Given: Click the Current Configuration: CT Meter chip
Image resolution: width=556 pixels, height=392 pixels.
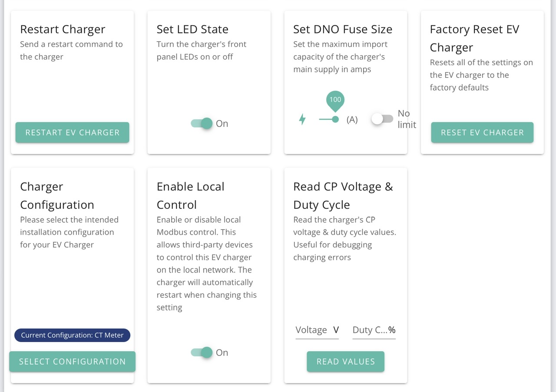Looking at the screenshot, I should coord(72,335).
